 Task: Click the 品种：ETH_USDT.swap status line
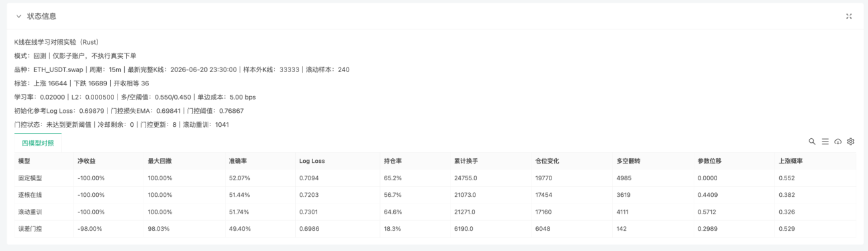(x=182, y=69)
